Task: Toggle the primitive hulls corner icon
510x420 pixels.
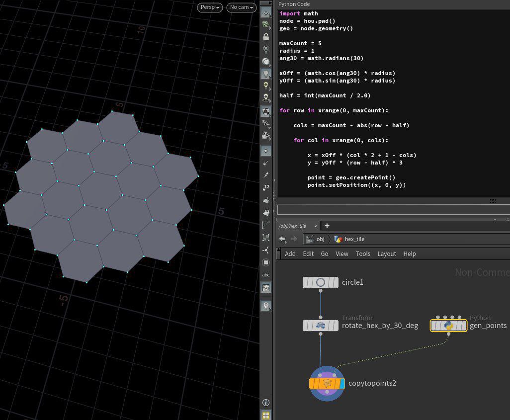Action: coord(266,225)
